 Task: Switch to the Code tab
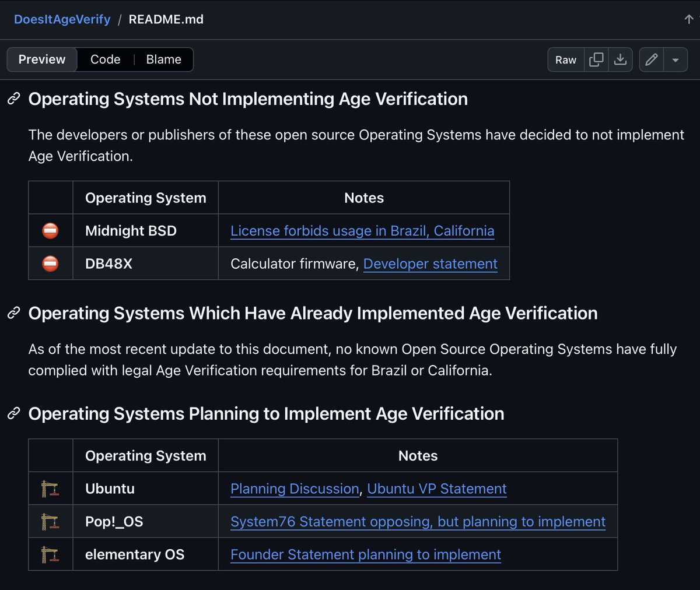point(106,59)
